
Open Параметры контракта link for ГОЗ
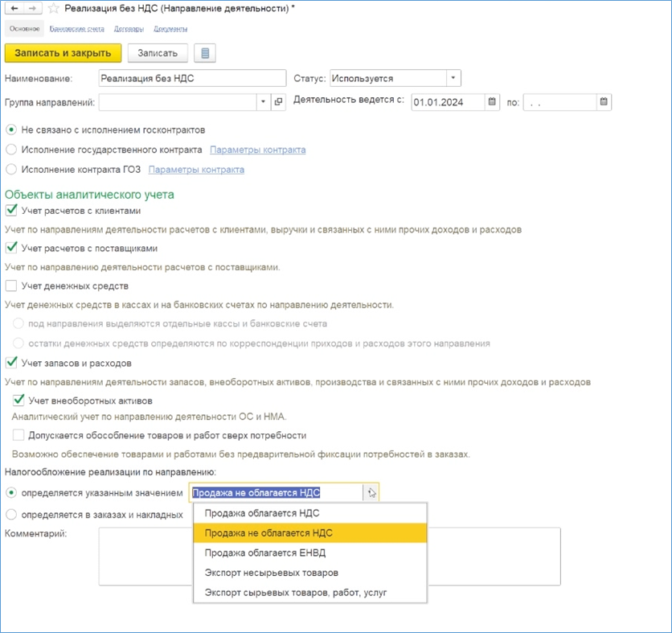click(196, 170)
